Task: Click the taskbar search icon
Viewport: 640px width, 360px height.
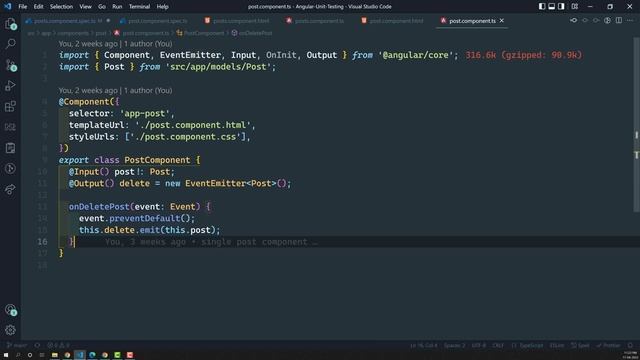Action: click(18, 355)
